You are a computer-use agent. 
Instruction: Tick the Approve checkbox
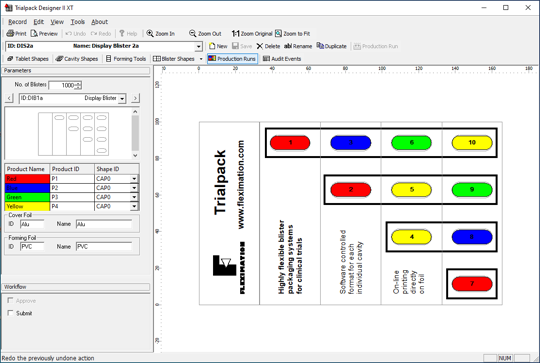click(10, 300)
